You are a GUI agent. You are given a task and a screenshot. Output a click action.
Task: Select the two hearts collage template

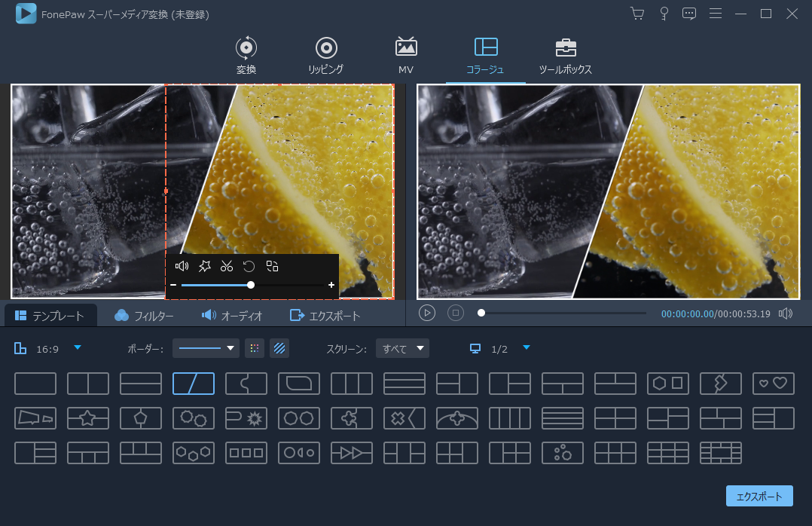774,384
